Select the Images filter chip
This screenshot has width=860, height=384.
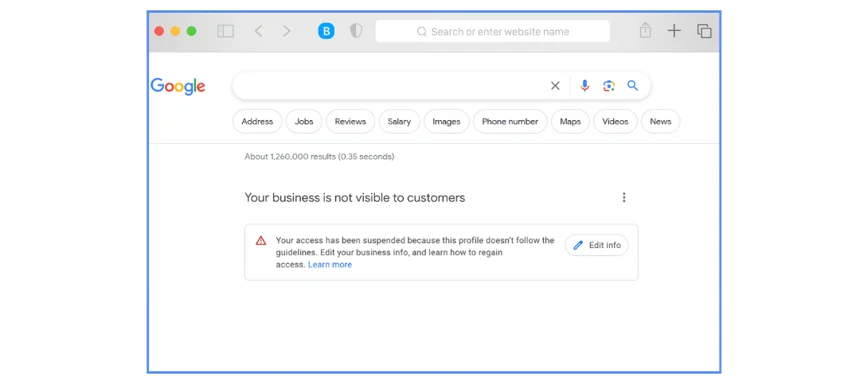tap(446, 122)
